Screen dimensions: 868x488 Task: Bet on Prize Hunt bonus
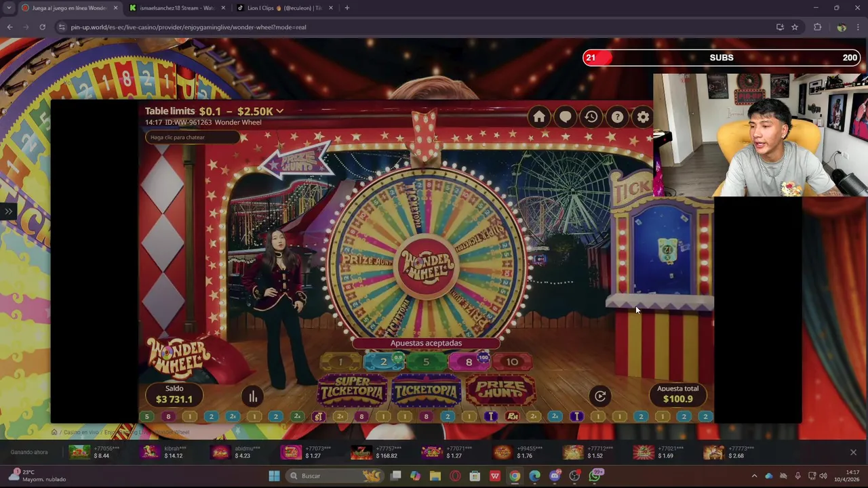(500, 390)
